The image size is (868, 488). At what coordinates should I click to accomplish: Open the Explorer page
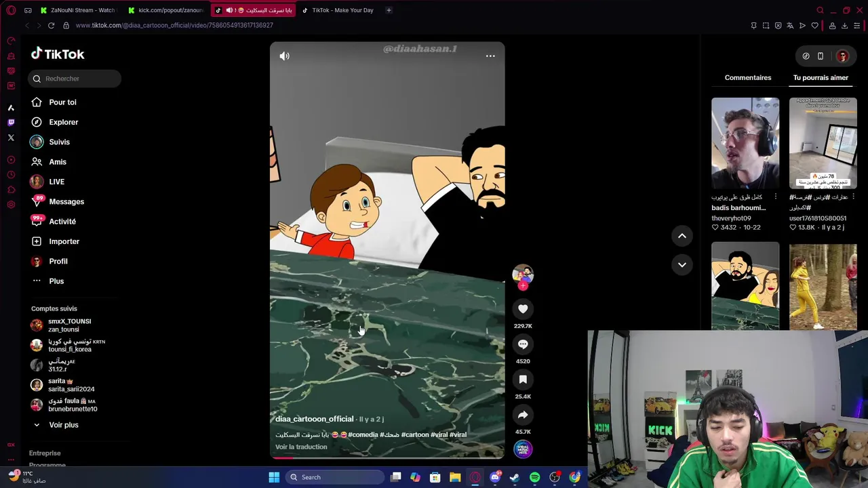54,122
